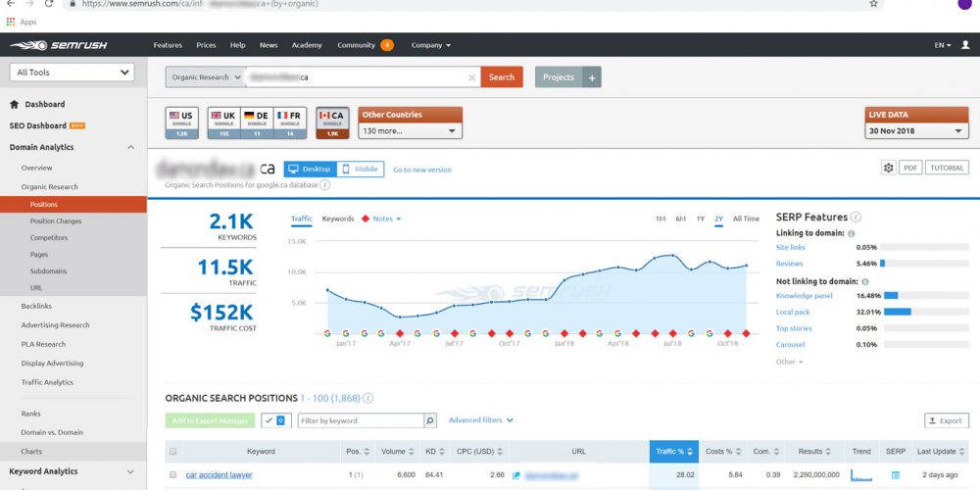Click the browser reload icon
This screenshot has height=490, width=980.
(x=49, y=4)
